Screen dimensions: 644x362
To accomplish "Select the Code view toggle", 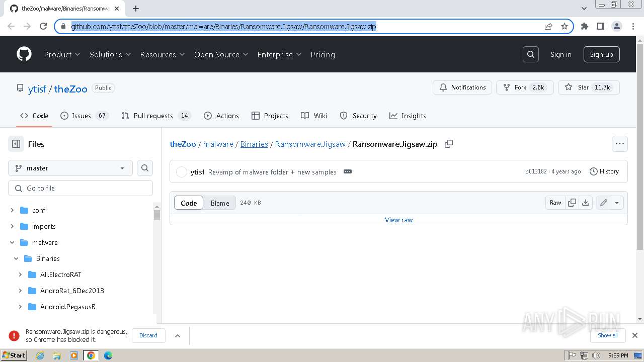I will coord(189,203).
